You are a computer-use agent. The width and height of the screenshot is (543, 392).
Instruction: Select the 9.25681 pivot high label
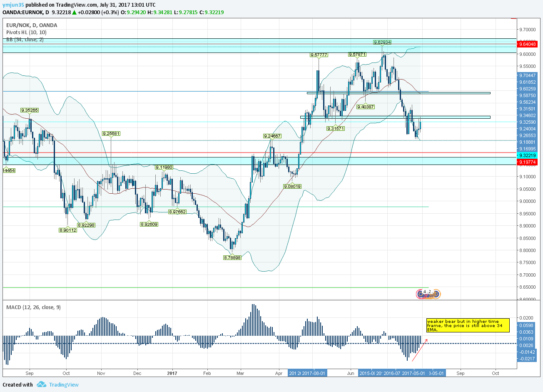[x=111, y=134]
